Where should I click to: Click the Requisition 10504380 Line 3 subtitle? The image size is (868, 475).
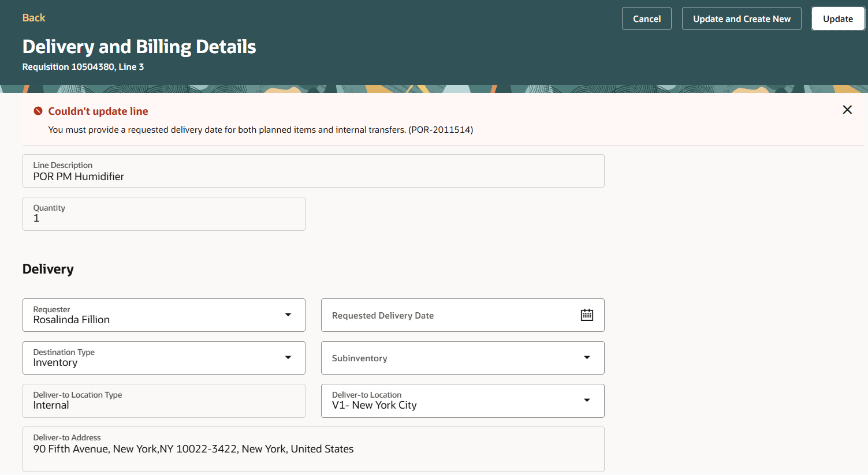click(83, 66)
